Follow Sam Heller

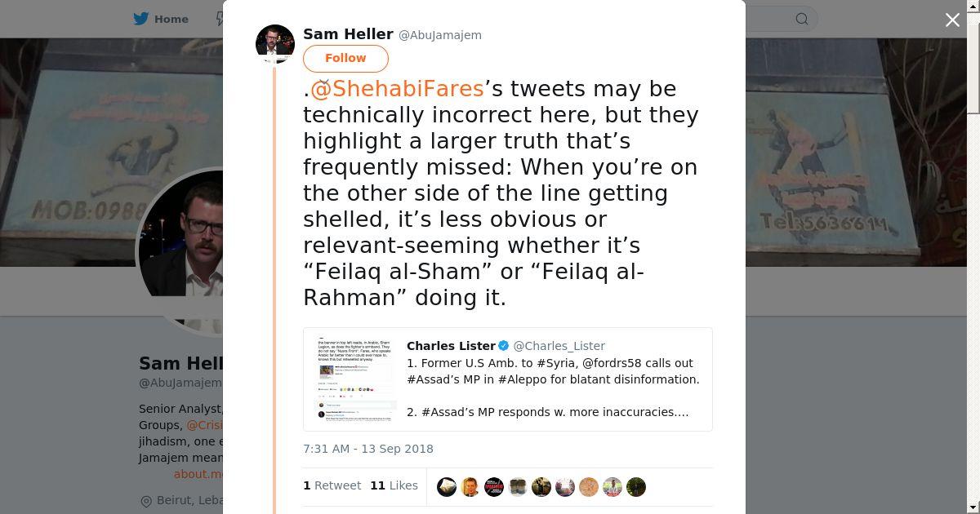pyautogui.click(x=345, y=58)
